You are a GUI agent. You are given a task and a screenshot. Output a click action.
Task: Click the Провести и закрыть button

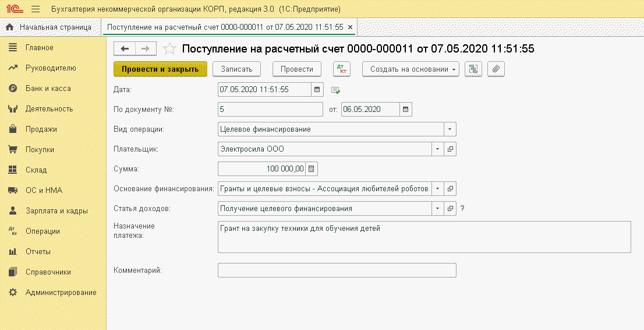coord(160,69)
